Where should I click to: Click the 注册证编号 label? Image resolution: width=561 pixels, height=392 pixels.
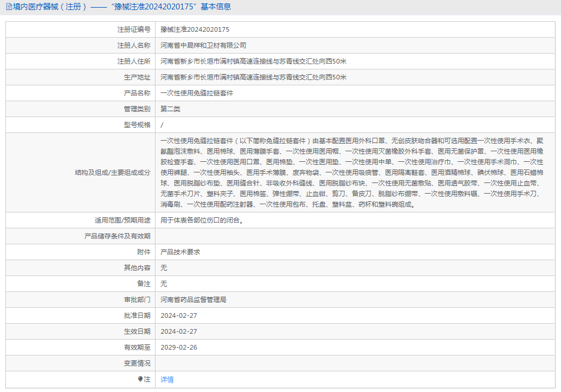click(x=134, y=29)
